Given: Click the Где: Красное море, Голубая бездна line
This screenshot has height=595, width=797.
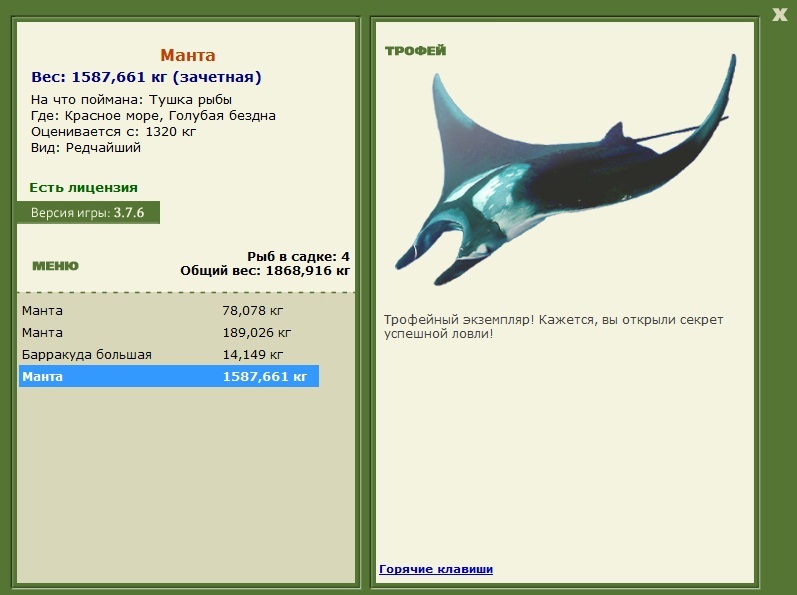Looking at the screenshot, I should (x=153, y=116).
